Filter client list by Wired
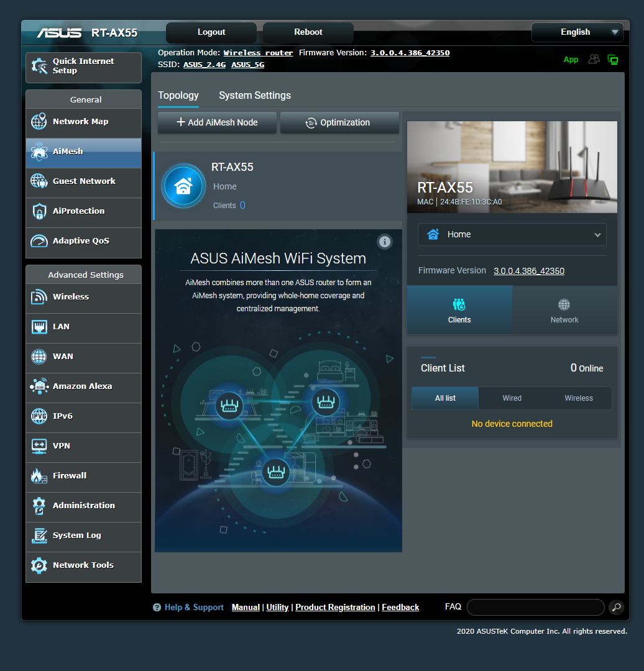 512,398
